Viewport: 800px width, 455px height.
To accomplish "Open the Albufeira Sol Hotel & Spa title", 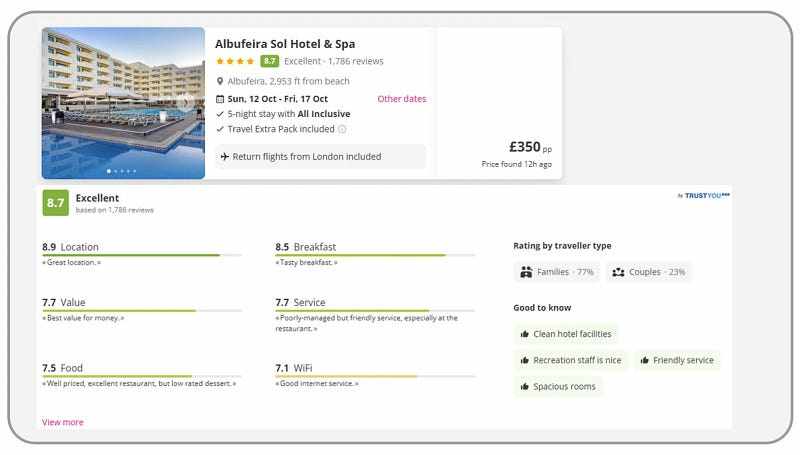I will pos(285,44).
